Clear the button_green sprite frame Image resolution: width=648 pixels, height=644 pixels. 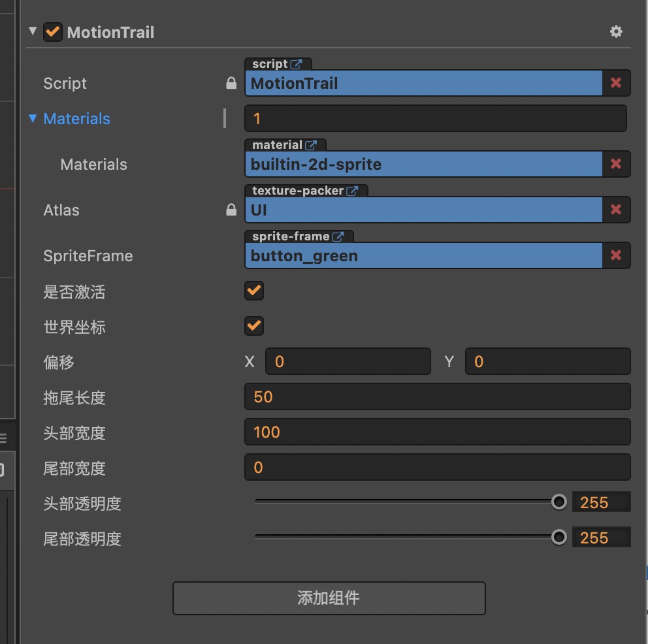coord(615,255)
